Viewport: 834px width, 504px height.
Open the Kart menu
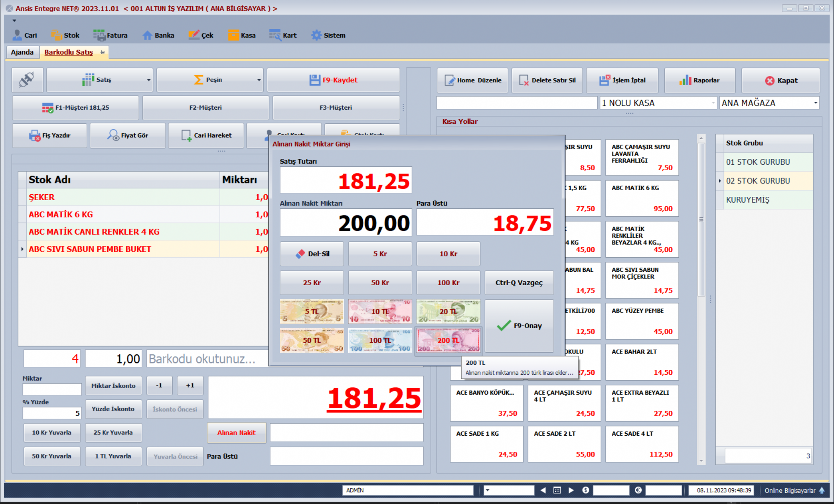tap(283, 35)
